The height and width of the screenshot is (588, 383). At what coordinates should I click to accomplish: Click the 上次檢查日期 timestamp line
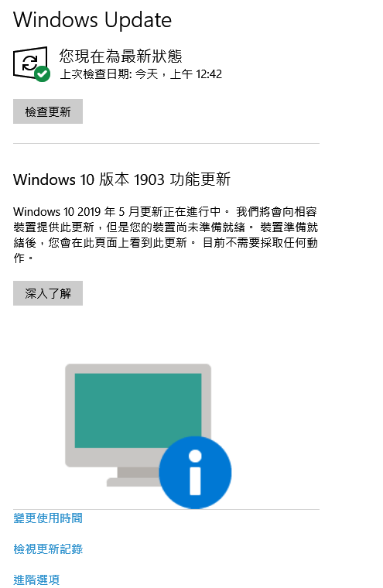[x=141, y=73]
